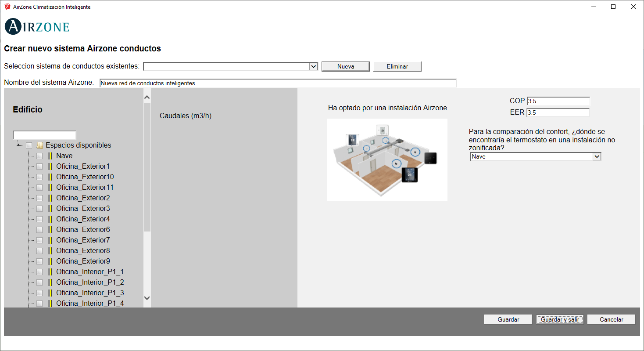Click the Espacios disponibles folder icon
Image resolution: width=644 pixels, height=351 pixels.
(39, 145)
